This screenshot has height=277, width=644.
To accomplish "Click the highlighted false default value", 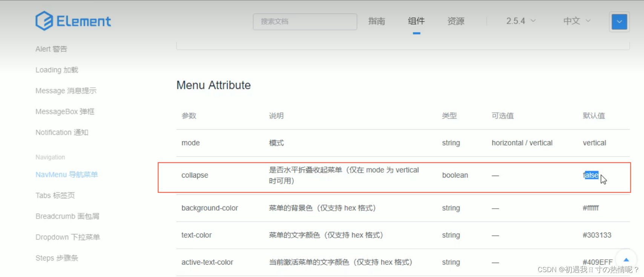I will (x=591, y=175).
